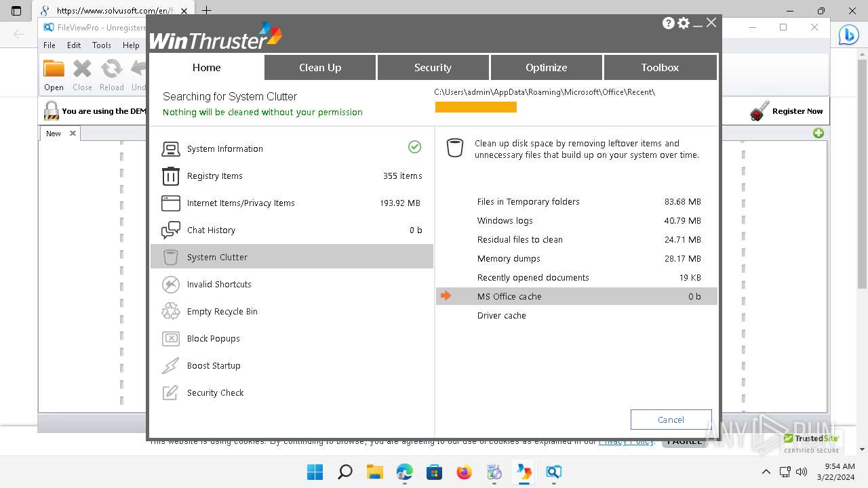Viewport: 868px width, 488px height.
Task: Open the Clean Up tab
Action: 320,67
